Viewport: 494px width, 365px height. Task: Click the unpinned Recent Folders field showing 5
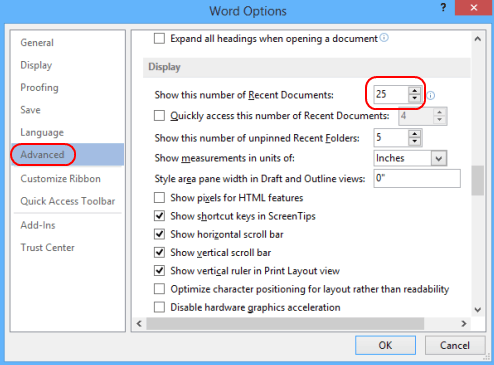[391, 138]
